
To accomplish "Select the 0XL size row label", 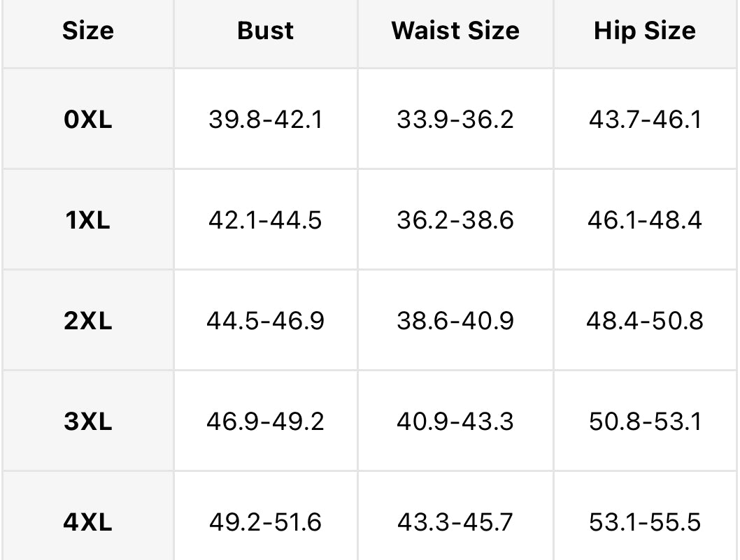I will click(x=88, y=120).
